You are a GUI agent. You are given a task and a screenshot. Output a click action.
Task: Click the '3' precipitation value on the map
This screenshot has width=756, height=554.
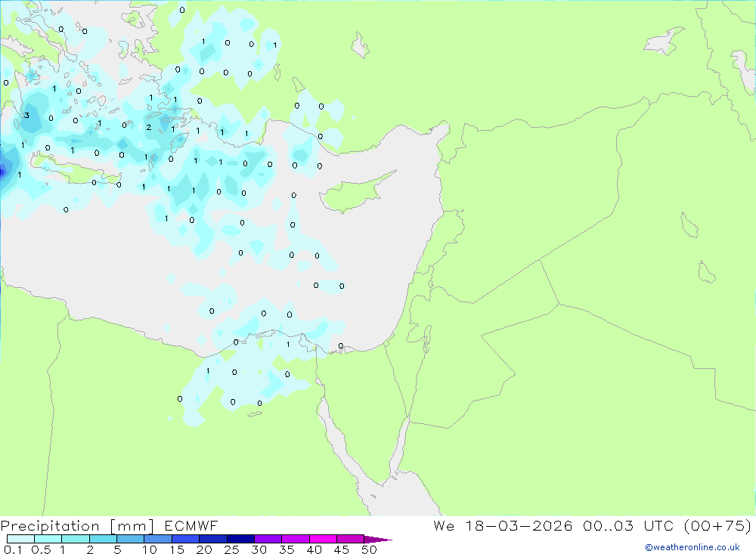26,115
